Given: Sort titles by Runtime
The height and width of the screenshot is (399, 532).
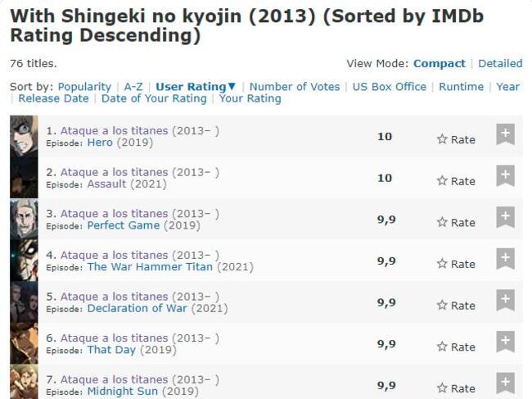Looking at the screenshot, I should 461,87.
